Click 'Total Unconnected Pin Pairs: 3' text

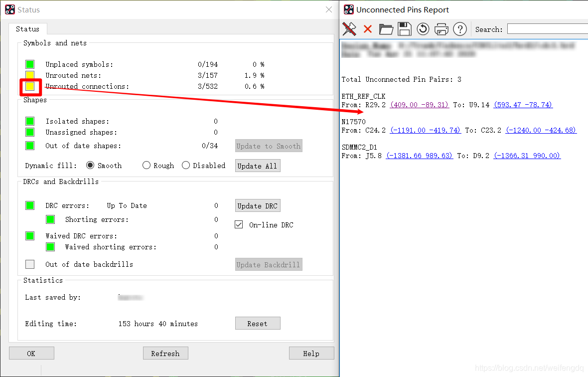[401, 79]
